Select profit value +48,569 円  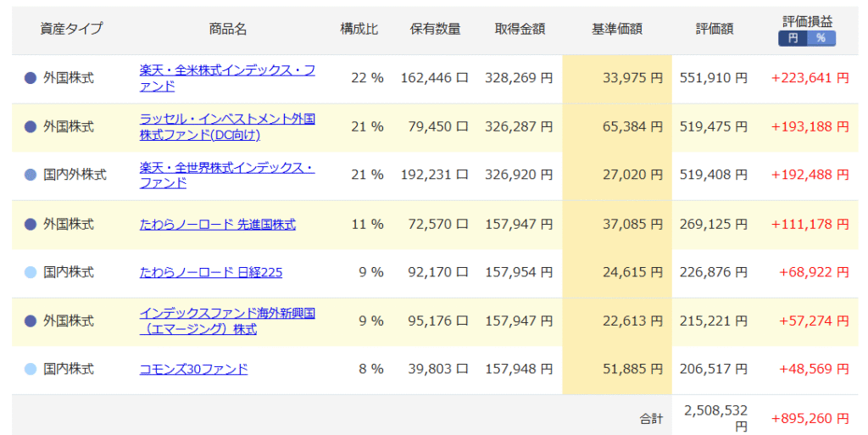pyautogui.click(x=815, y=369)
